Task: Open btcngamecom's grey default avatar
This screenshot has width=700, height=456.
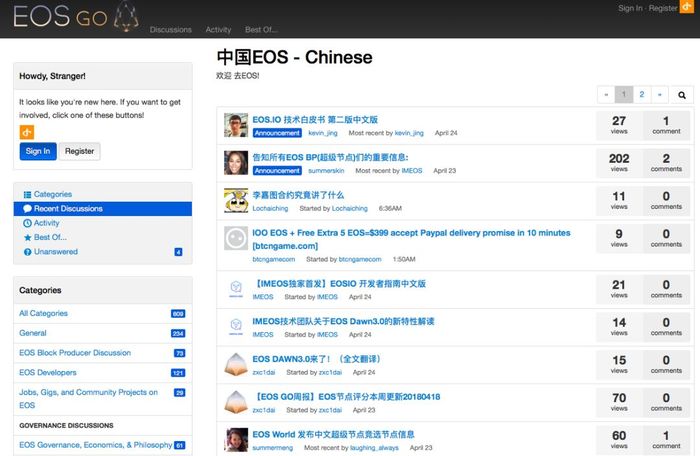Action: 236,238
